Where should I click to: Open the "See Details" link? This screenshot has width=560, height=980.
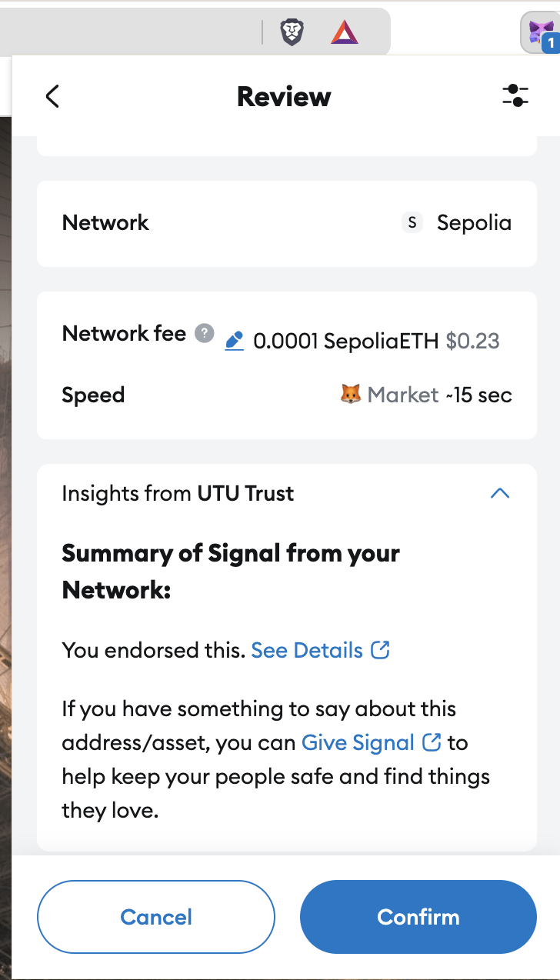coord(307,650)
